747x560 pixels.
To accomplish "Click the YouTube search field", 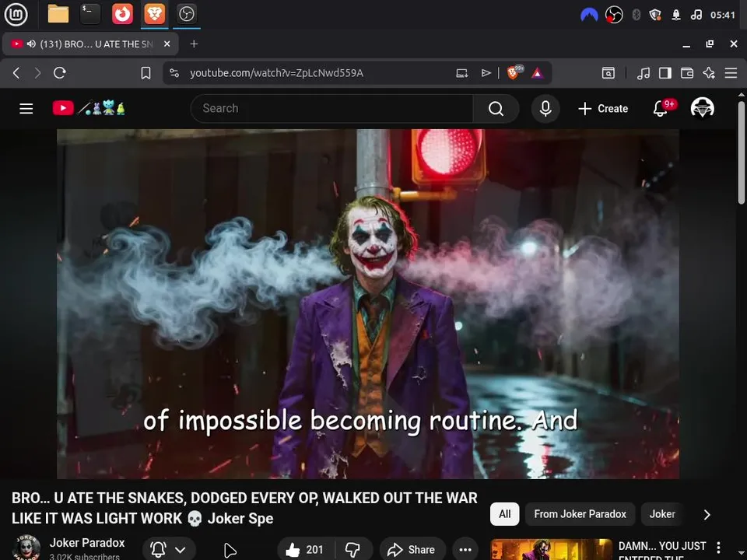I will point(331,109).
